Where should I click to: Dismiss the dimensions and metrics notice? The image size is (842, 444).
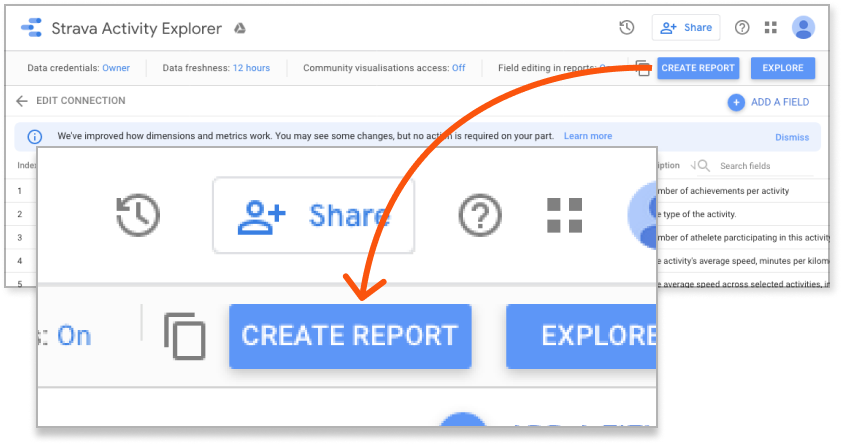click(792, 137)
